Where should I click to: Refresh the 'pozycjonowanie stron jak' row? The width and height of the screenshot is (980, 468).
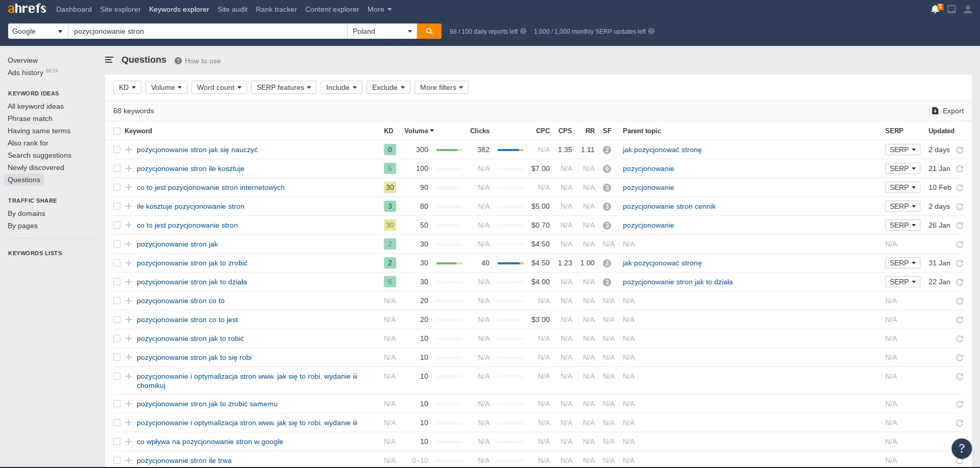click(960, 244)
